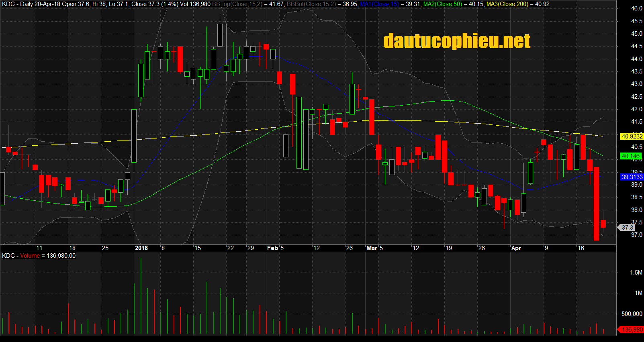Select the BBBot(Close,15,2) legend label
The width and height of the screenshot is (644, 342).
click(x=311, y=4)
